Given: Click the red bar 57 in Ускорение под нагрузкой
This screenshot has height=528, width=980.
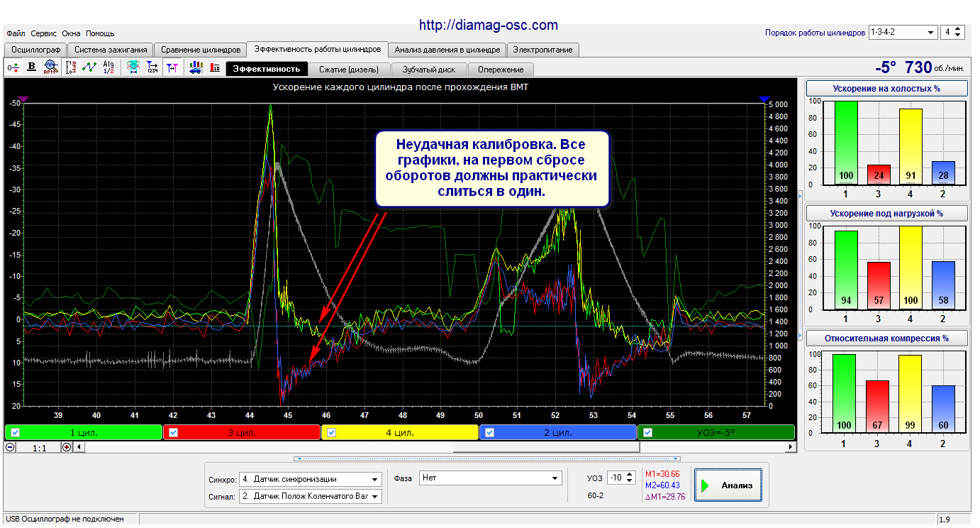Looking at the screenshot, I should 877,286.
